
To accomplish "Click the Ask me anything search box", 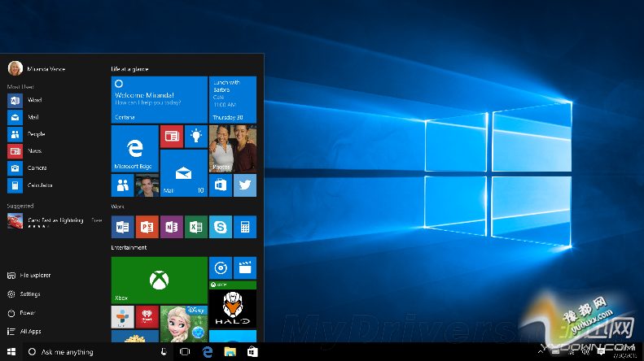I will coord(81,352).
